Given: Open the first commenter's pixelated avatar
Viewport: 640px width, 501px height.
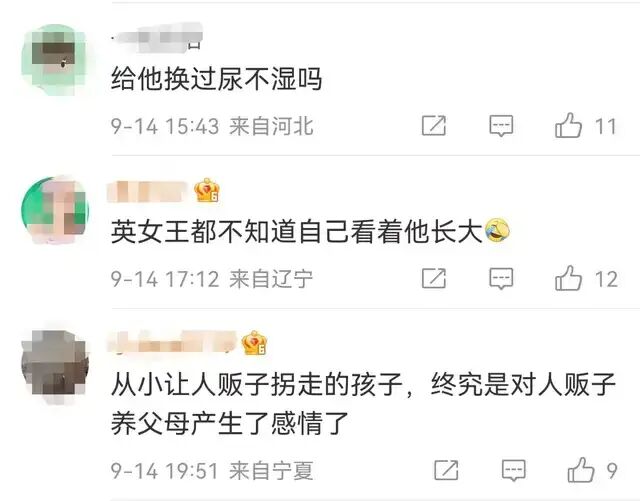Looking at the screenshot, I should click(x=55, y=60).
